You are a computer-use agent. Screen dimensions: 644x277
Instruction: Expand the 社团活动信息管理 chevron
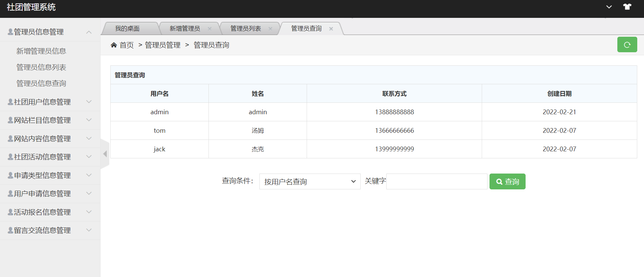click(89, 156)
